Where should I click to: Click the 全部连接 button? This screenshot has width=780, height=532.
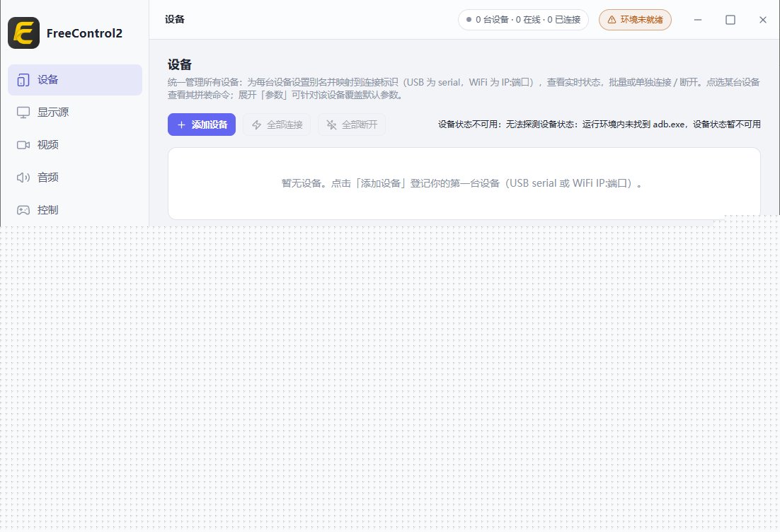(277, 125)
